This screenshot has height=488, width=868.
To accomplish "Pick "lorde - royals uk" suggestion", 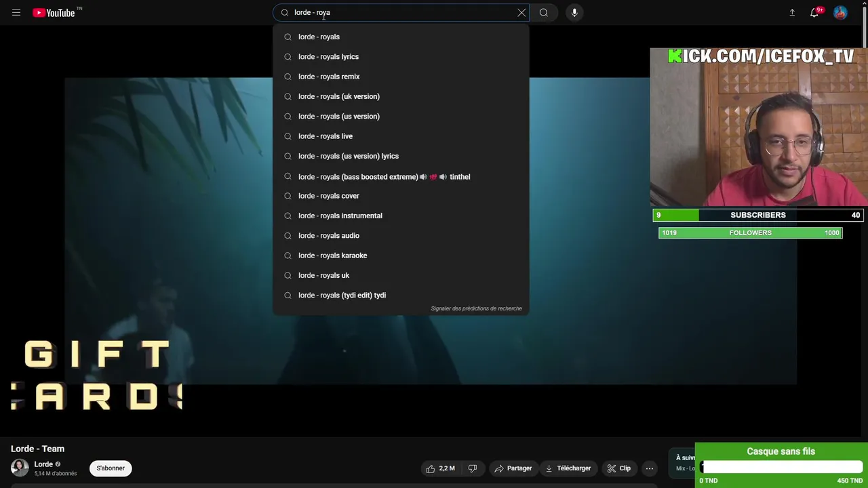I will click(401, 275).
